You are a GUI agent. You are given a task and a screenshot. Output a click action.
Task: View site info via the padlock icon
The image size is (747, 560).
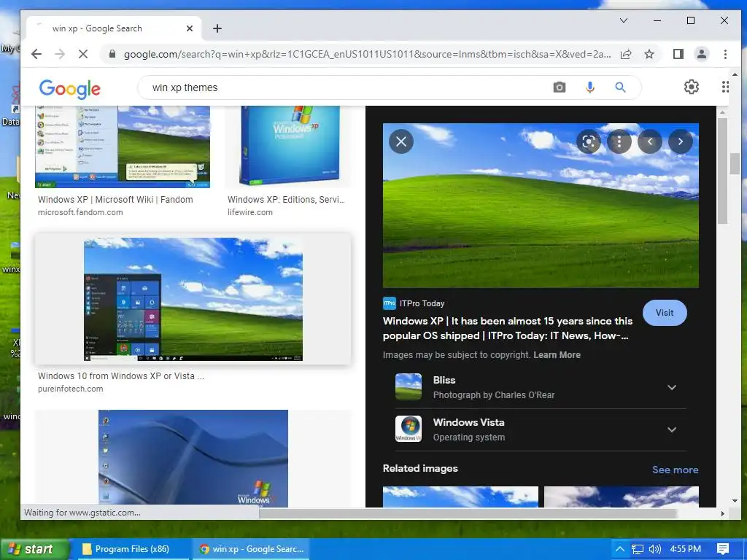(x=112, y=54)
